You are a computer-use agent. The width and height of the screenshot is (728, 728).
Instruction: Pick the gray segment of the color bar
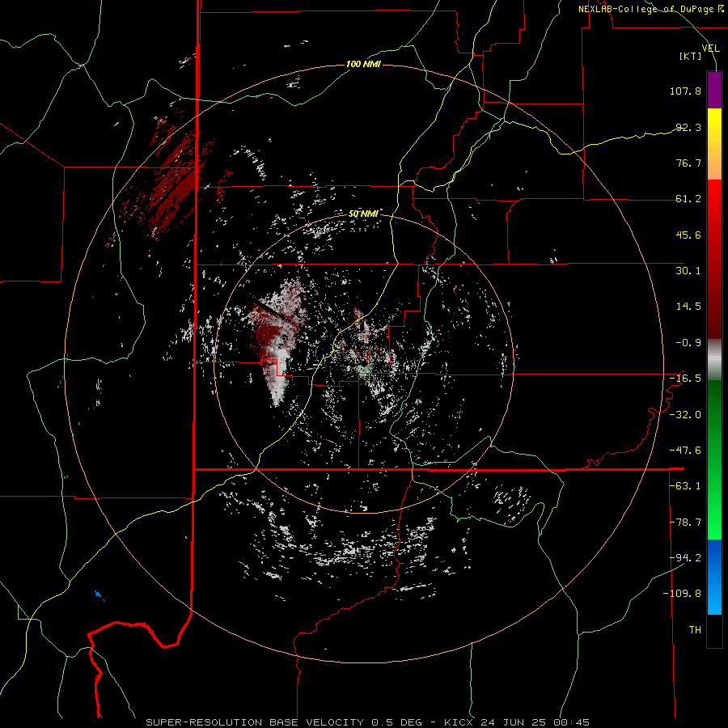[x=714, y=360]
